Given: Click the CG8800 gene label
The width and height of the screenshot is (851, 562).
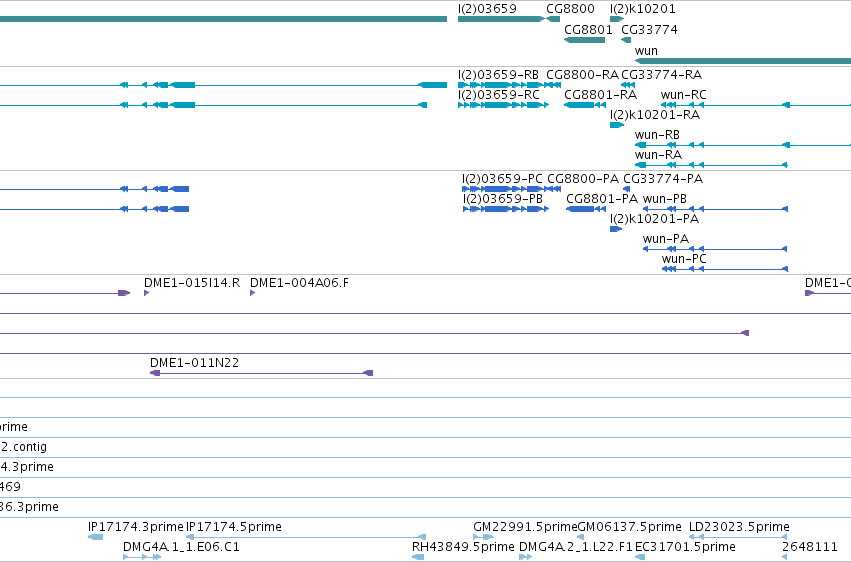Looking at the screenshot, I should click(570, 9).
